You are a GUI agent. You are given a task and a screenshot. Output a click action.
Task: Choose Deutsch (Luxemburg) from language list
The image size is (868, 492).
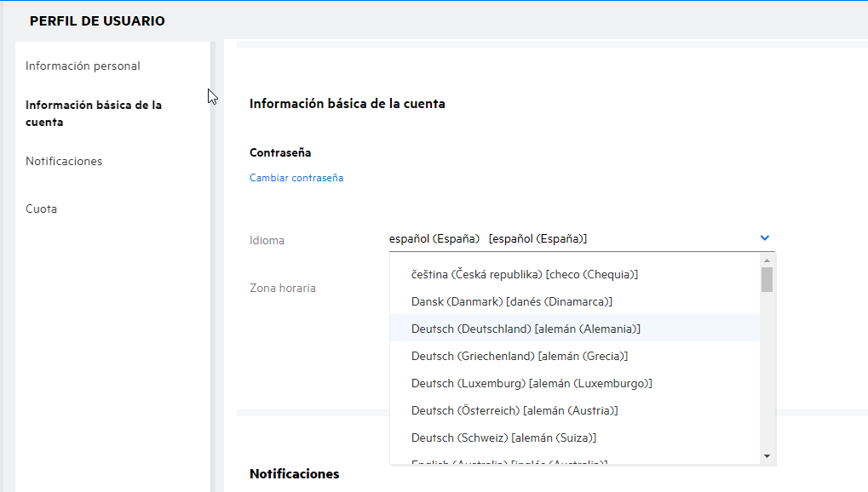[532, 383]
